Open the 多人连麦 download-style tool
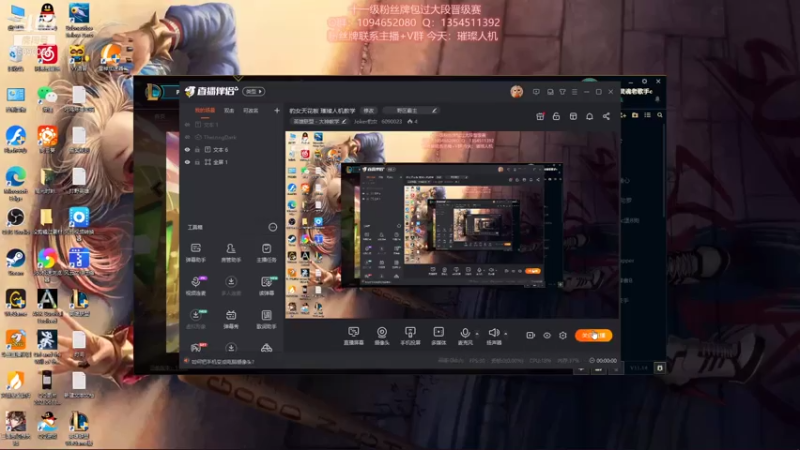This screenshot has width=800, height=450. (x=231, y=286)
